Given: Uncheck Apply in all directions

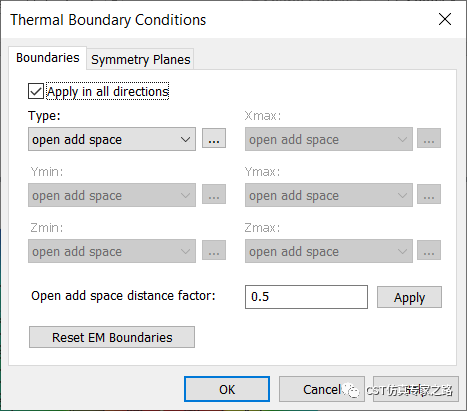Looking at the screenshot, I should [36, 91].
